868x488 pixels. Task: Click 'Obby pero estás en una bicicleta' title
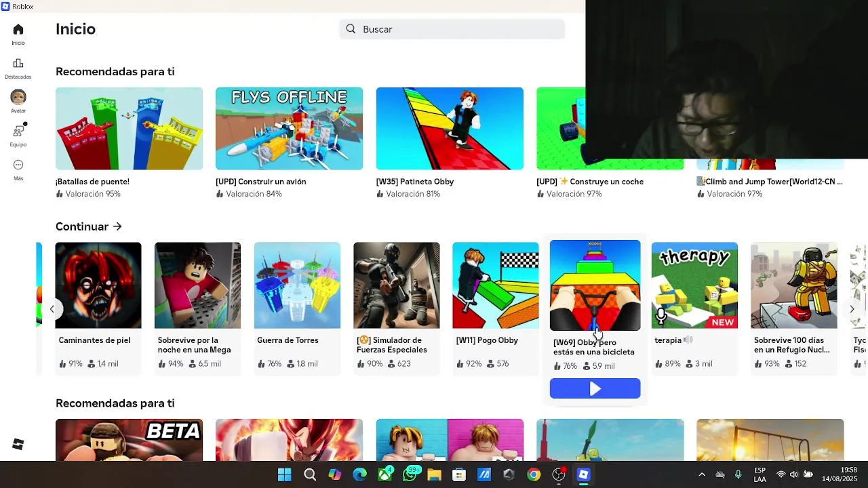pos(594,347)
